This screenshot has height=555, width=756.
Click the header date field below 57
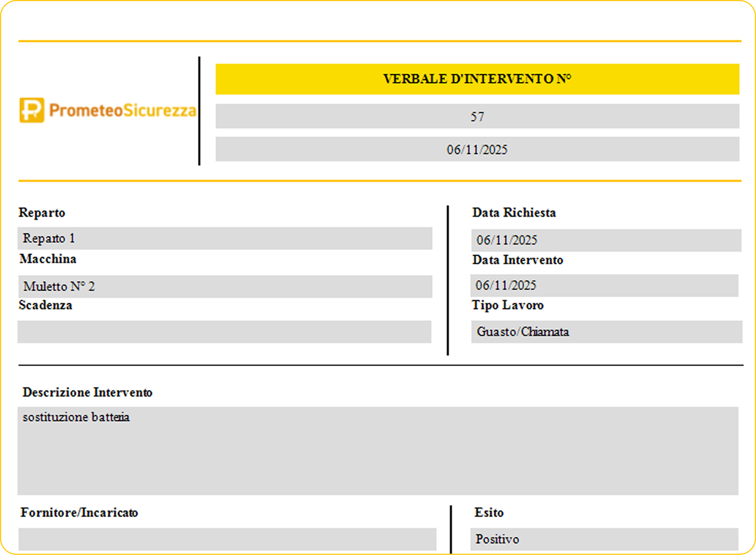(x=477, y=149)
